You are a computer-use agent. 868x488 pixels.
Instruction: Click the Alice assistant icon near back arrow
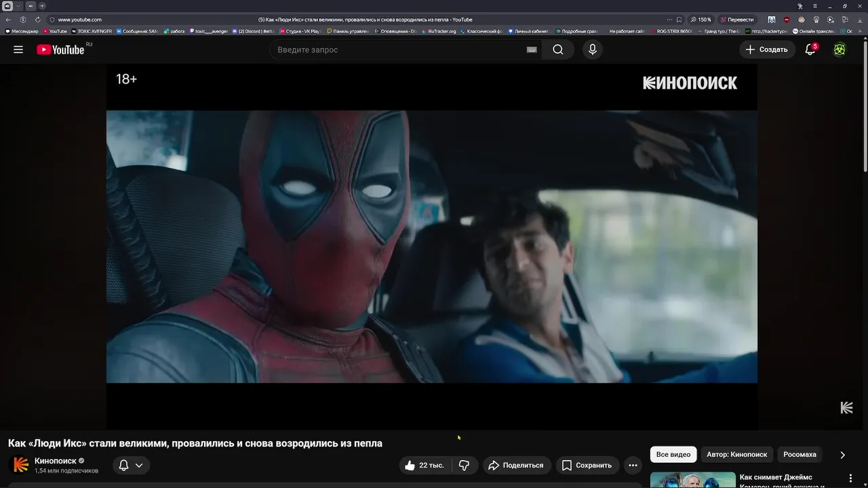click(x=23, y=20)
